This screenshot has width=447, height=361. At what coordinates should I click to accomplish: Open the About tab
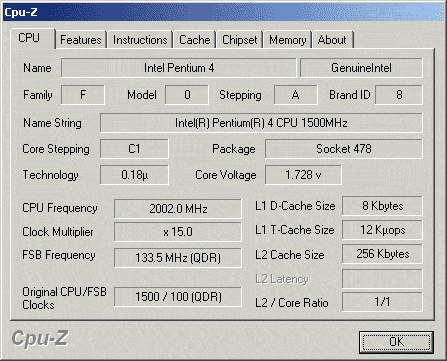pyautogui.click(x=332, y=40)
